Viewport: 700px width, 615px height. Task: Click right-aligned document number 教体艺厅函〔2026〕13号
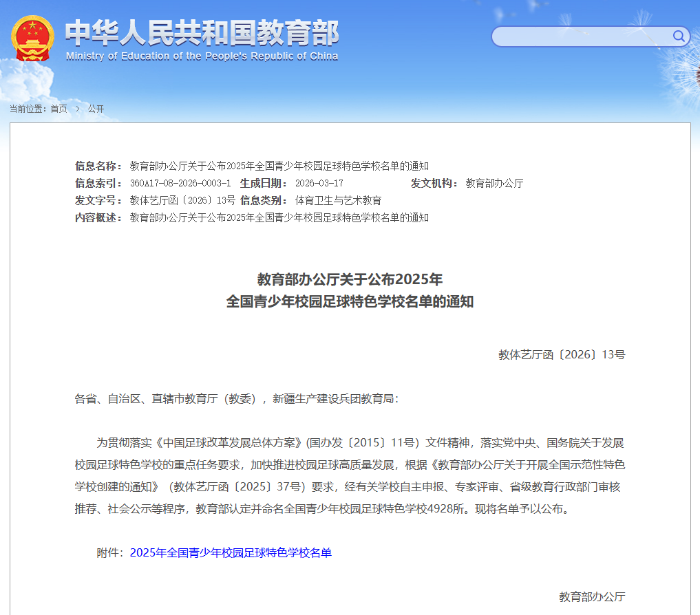click(x=562, y=355)
